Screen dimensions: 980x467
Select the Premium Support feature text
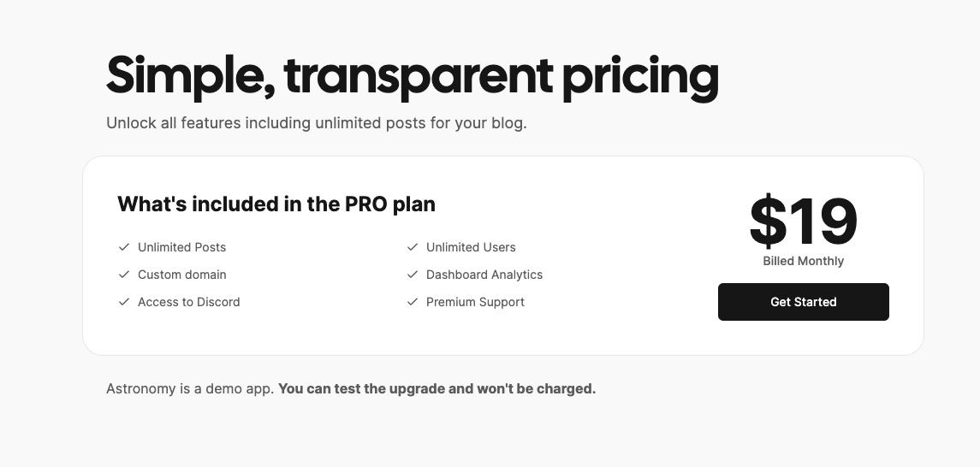click(475, 302)
